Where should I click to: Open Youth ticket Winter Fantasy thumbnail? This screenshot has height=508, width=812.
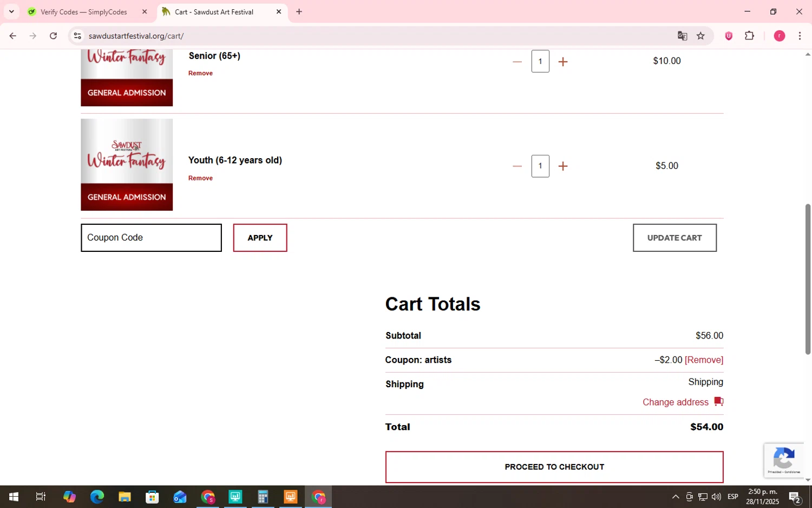[127, 165]
